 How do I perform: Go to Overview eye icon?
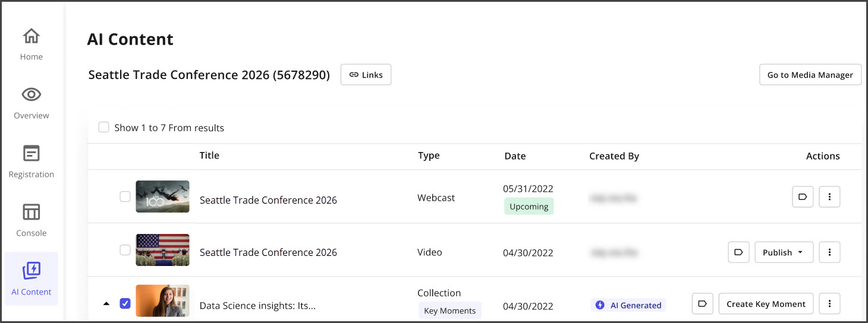pos(31,94)
